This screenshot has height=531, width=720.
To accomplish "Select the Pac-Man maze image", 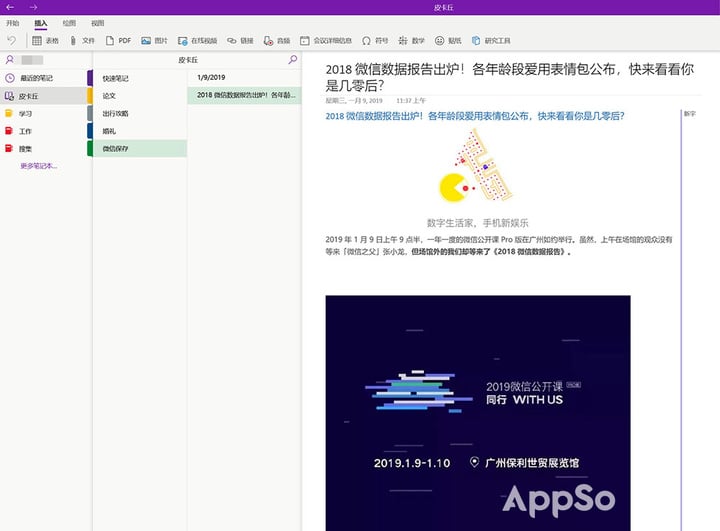I will [x=476, y=166].
